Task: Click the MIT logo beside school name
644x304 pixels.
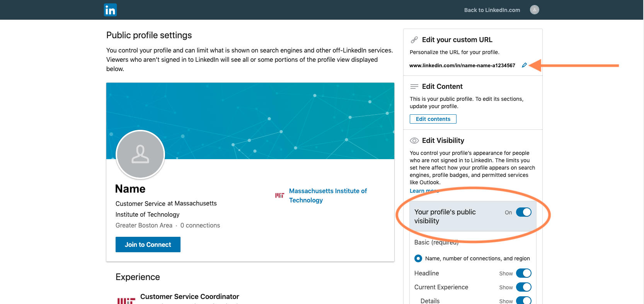Action: (x=279, y=195)
